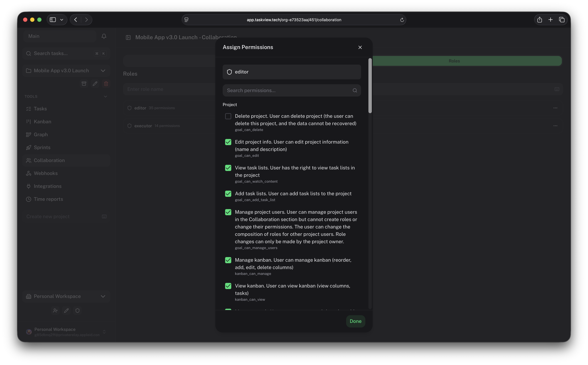588x365 pixels.
Task: Click the Main field in the sidebar
Action: [x=60, y=36]
